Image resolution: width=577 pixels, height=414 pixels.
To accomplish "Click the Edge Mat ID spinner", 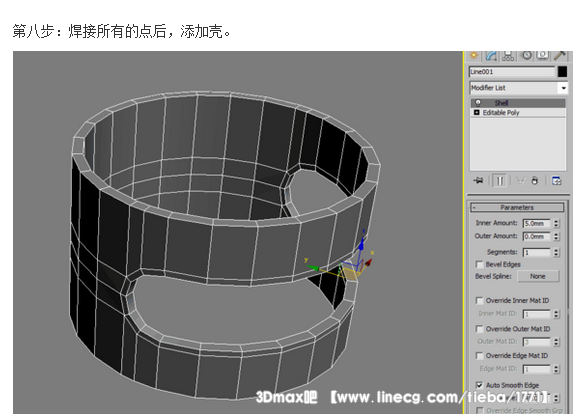I will tap(556, 369).
